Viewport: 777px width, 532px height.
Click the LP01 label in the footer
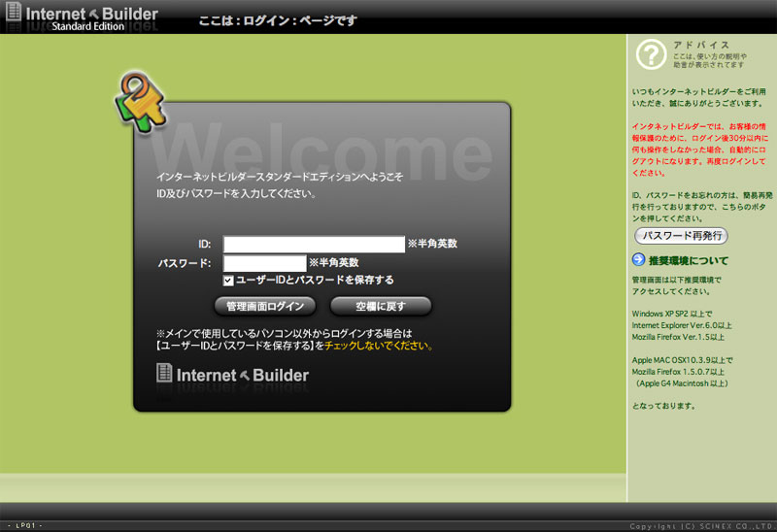24,525
